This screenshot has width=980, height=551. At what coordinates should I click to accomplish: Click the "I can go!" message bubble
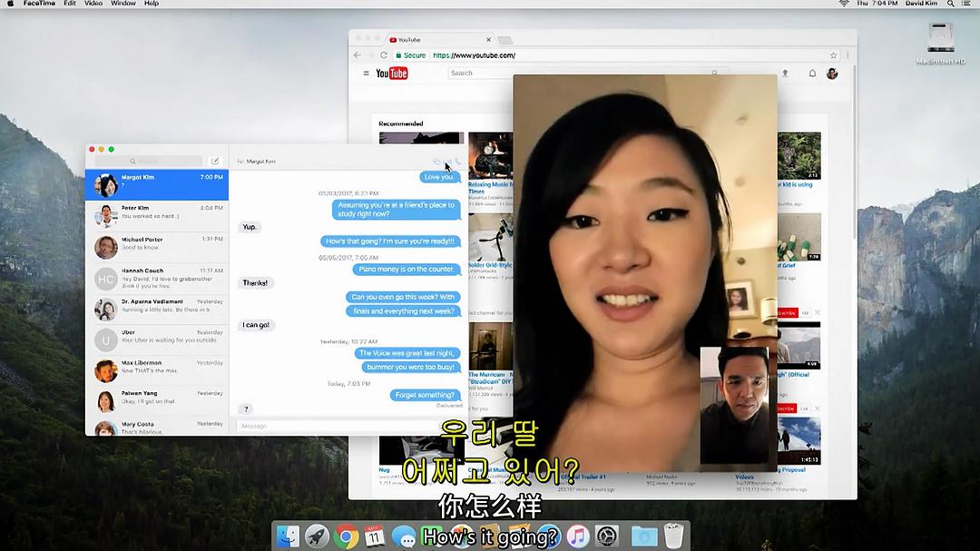click(x=256, y=325)
